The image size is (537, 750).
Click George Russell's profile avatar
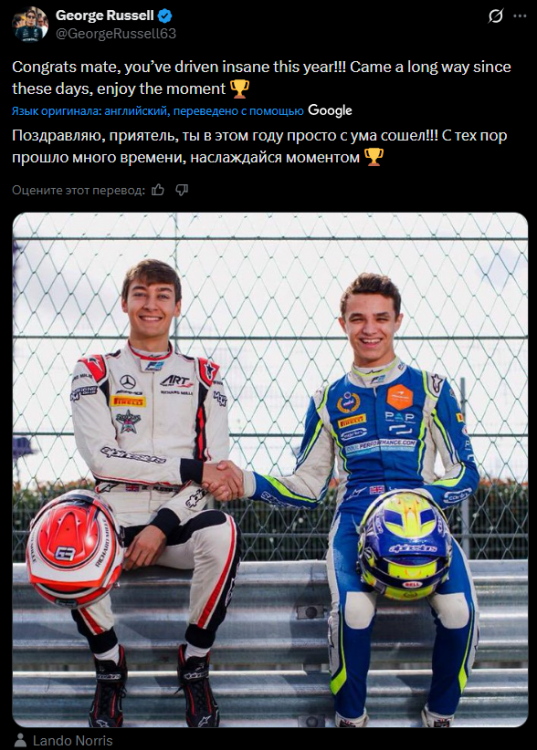[30, 25]
